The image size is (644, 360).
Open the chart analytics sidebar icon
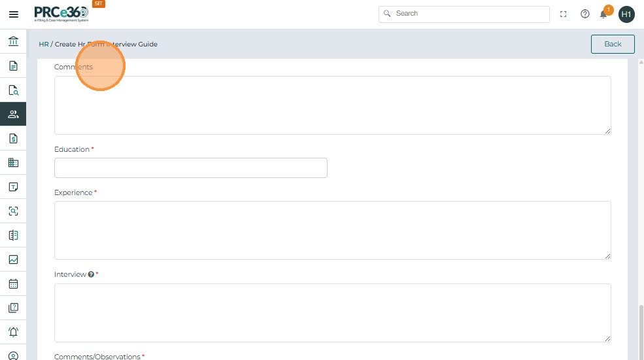tap(13, 260)
